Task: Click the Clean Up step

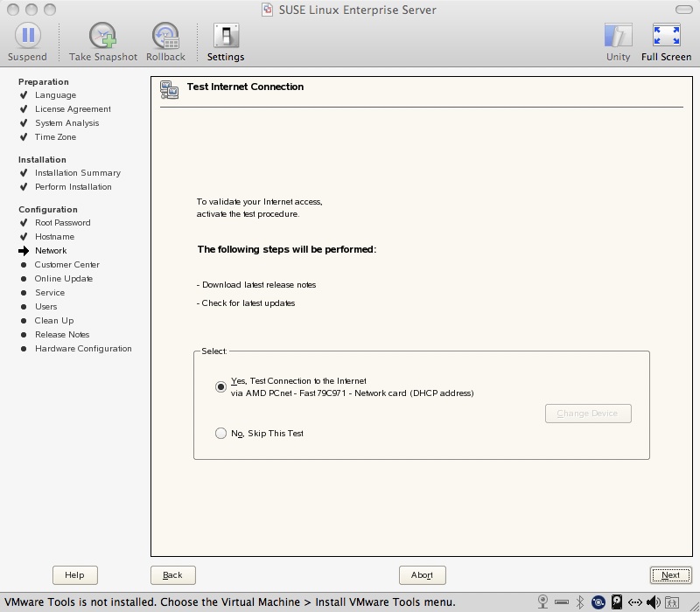Action: coord(54,320)
